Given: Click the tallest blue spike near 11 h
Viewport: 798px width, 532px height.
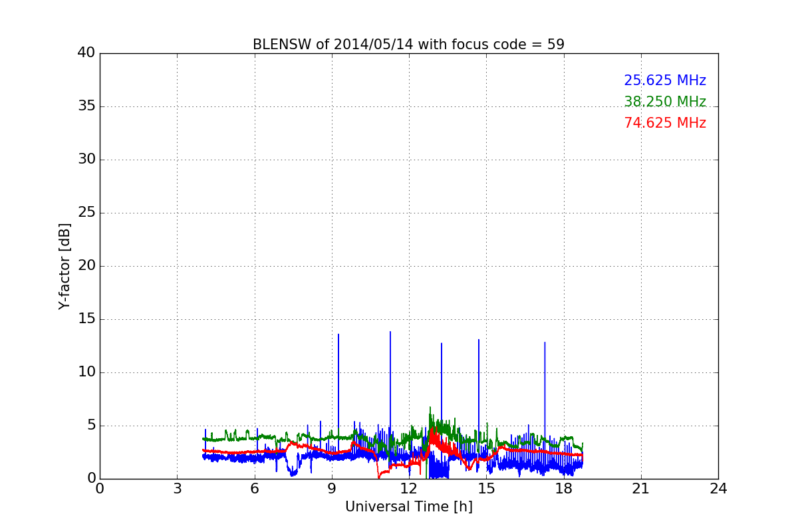Looking at the screenshot, I should (x=390, y=332).
